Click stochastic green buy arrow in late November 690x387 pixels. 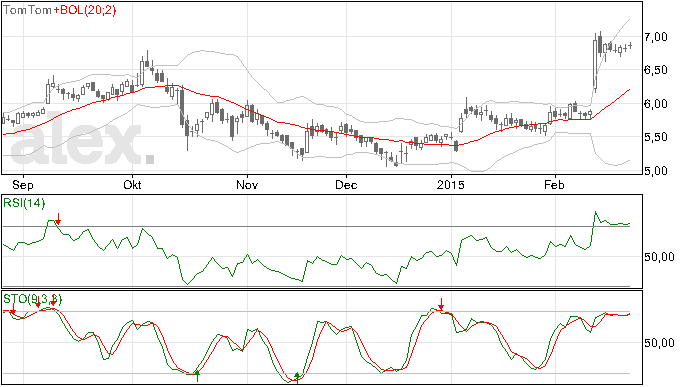click(x=297, y=377)
